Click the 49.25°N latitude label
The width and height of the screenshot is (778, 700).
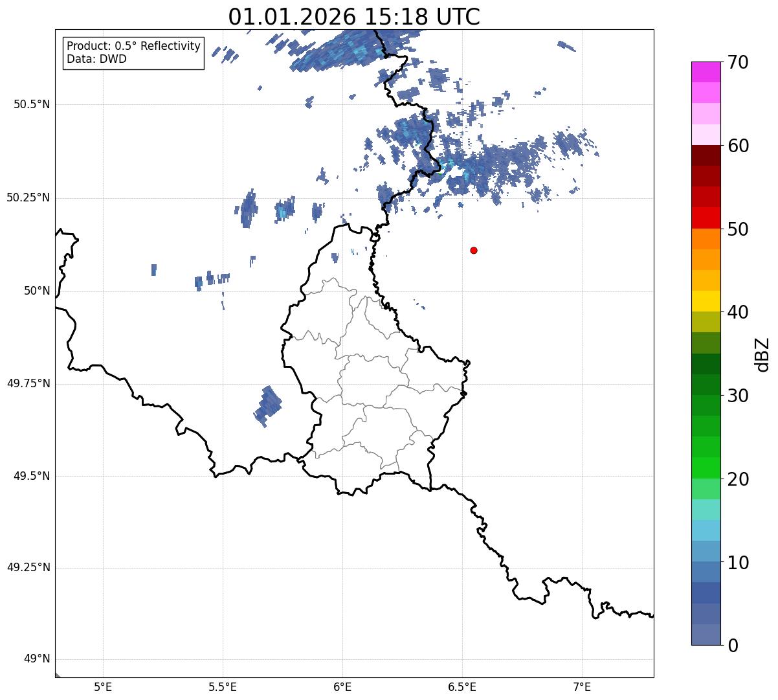(28, 568)
